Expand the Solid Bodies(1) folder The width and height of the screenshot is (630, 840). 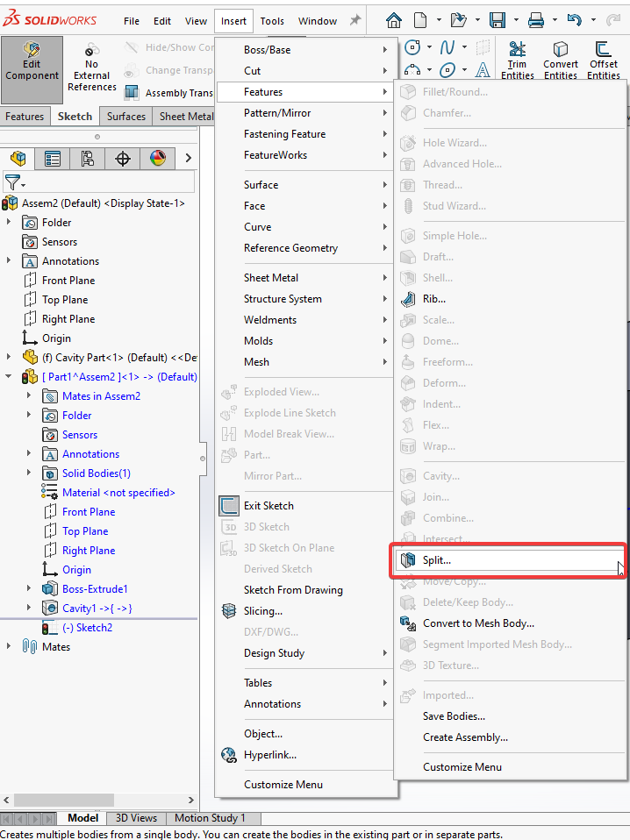pos(28,473)
